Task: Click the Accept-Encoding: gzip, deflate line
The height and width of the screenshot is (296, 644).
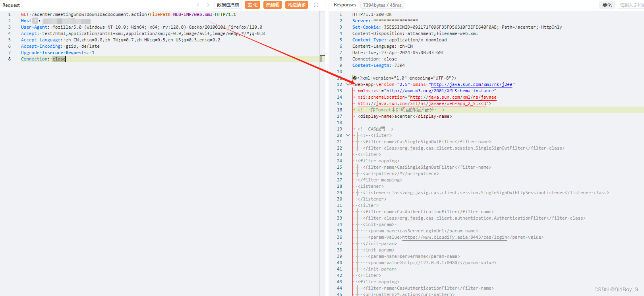Action: pos(60,46)
